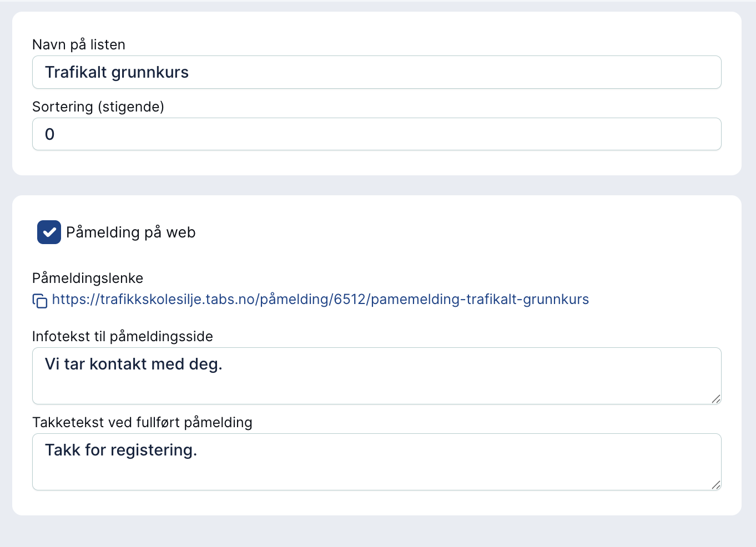Click the Påmeldingslenke label
The width and height of the screenshot is (756, 547).
coord(88,278)
